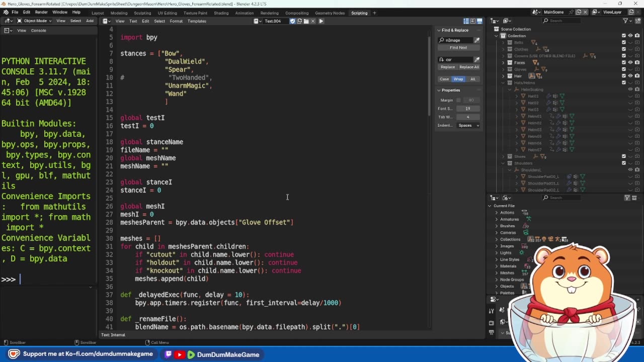
Task: Click the eyedropper beside the find field
Action: pos(477,40)
